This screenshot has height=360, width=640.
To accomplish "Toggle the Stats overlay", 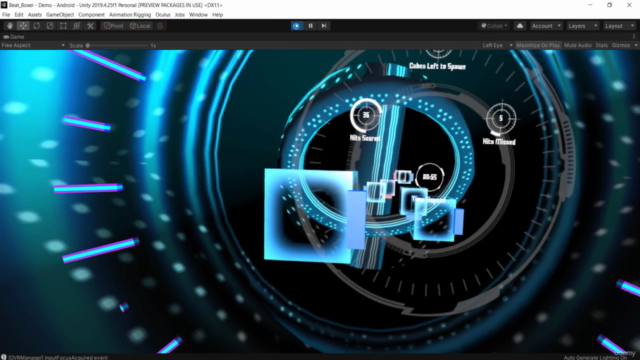I will click(x=602, y=45).
